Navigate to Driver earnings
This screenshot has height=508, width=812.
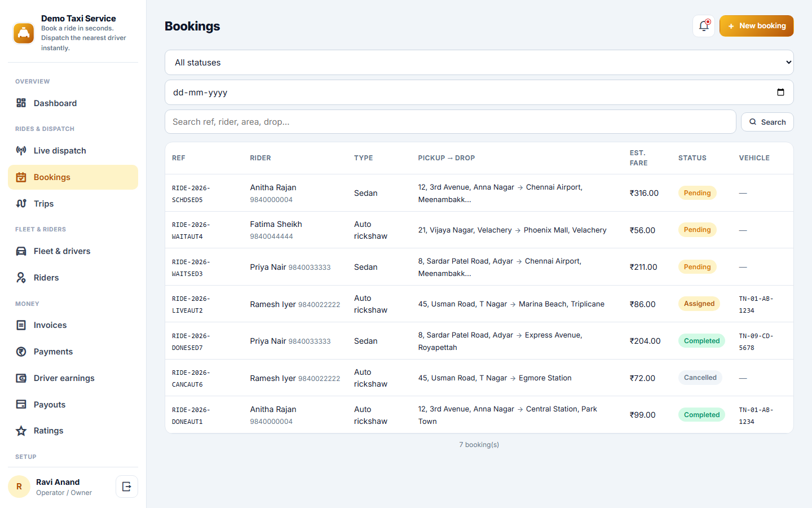point(73,378)
